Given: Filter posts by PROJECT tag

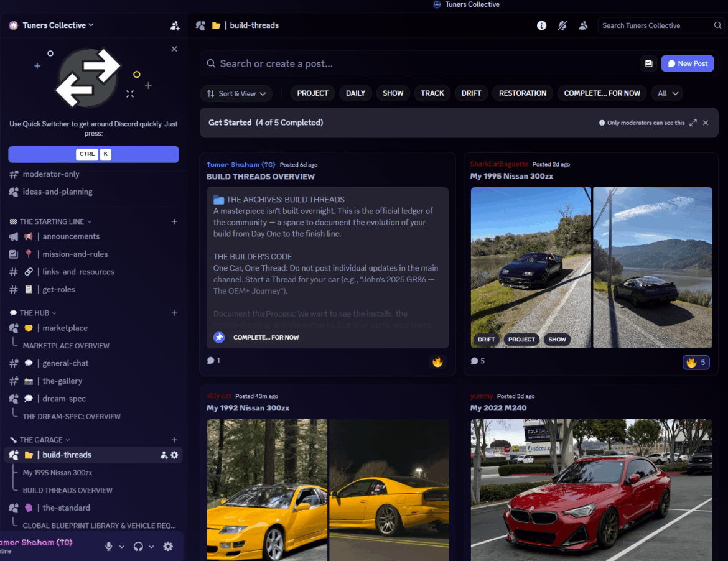Looking at the screenshot, I should coord(312,93).
